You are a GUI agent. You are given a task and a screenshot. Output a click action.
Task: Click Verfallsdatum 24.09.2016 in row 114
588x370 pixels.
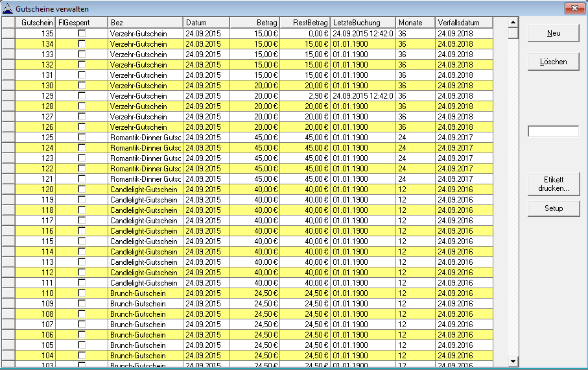pos(464,252)
